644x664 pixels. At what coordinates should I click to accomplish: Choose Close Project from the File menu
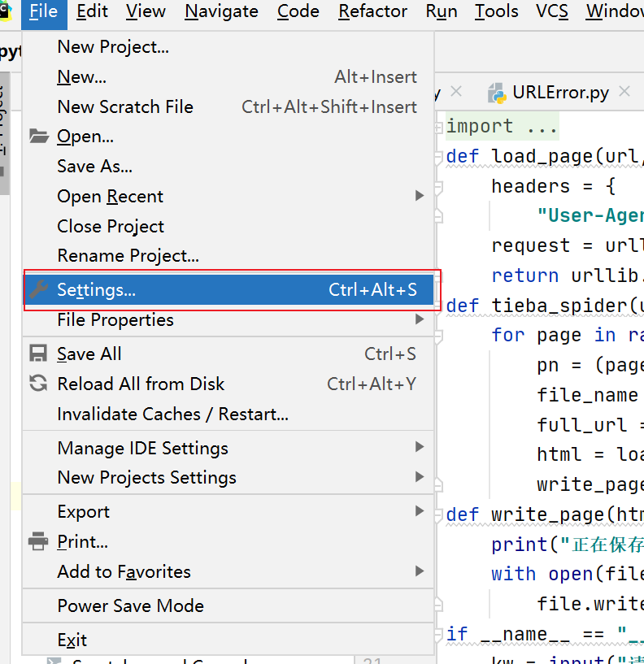[111, 226]
